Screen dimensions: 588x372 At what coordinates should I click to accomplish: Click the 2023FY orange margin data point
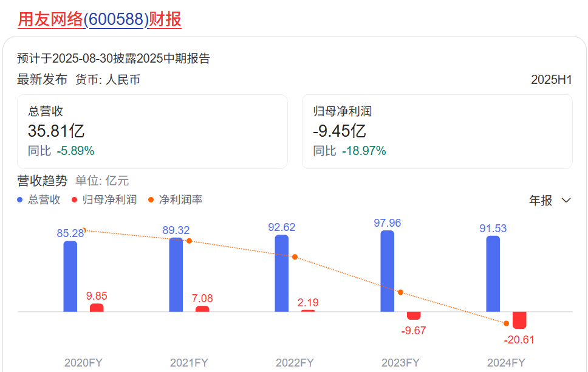(400, 292)
